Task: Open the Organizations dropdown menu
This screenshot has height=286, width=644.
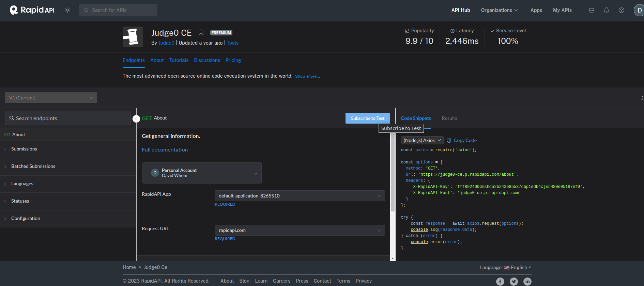Action: coord(499,10)
